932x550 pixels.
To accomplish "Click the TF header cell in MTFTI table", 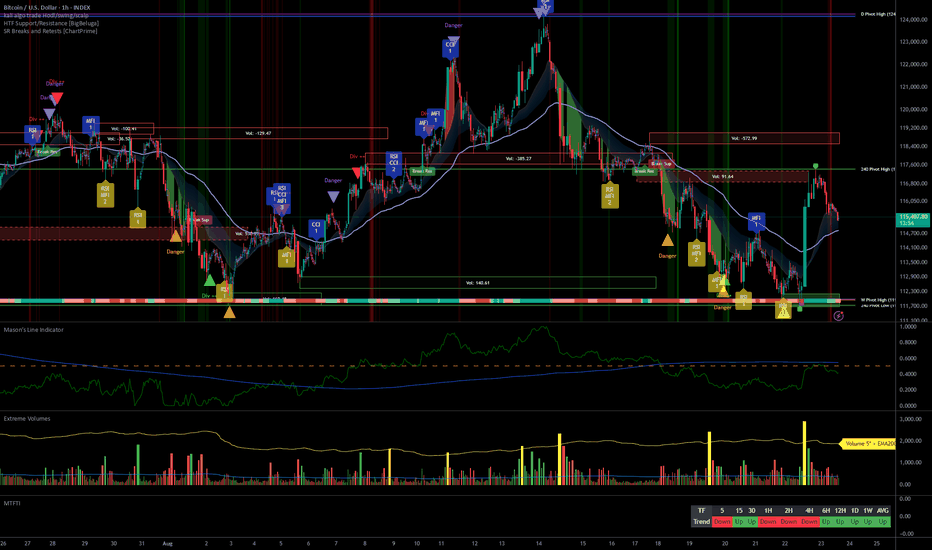I will (701, 511).
